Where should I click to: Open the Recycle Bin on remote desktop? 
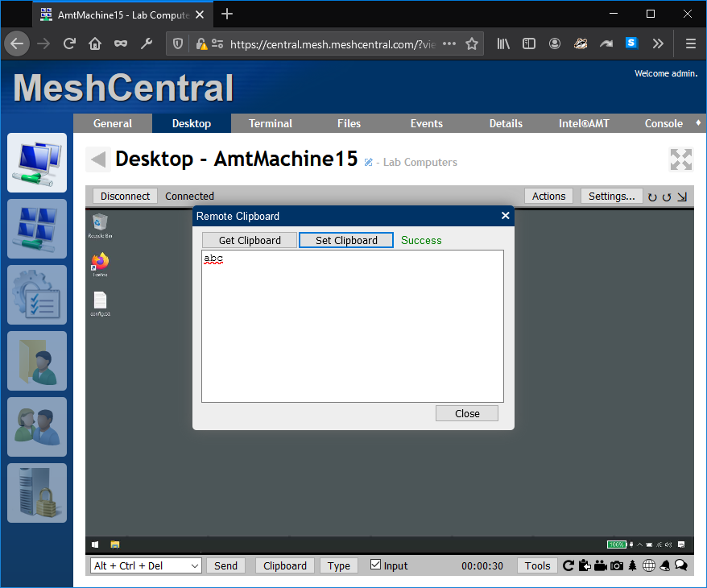100,226
